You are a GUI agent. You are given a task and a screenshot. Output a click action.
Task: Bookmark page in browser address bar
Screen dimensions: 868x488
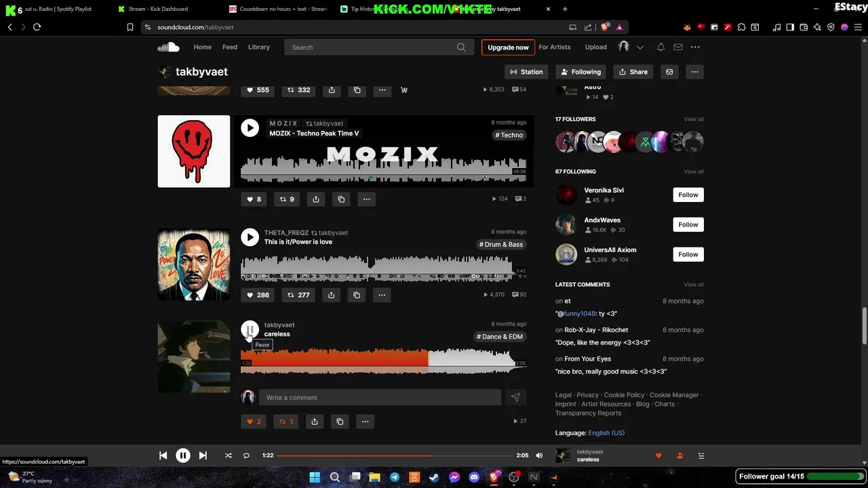(x=130, y=27)
